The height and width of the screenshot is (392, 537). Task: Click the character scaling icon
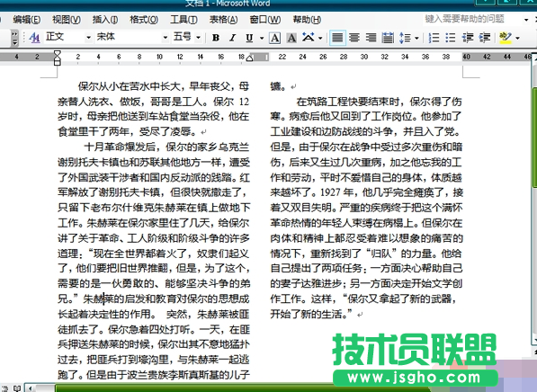click(309, 38)
